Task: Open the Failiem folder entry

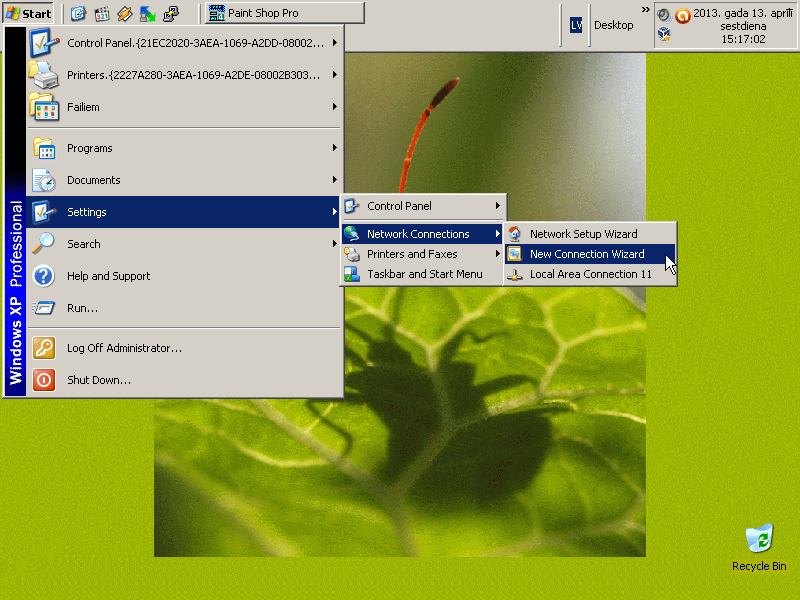Action: (184, 107)
